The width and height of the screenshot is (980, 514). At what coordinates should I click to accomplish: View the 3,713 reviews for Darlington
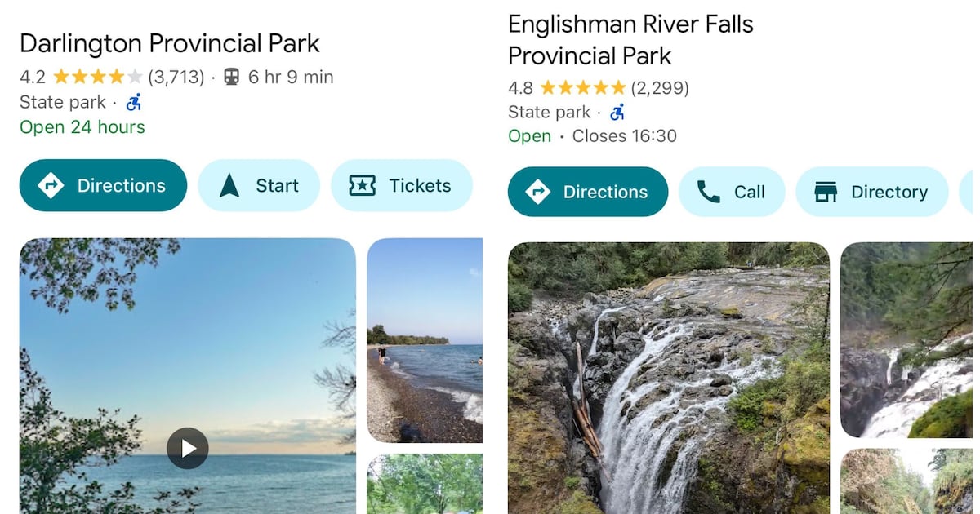[176, 78]
